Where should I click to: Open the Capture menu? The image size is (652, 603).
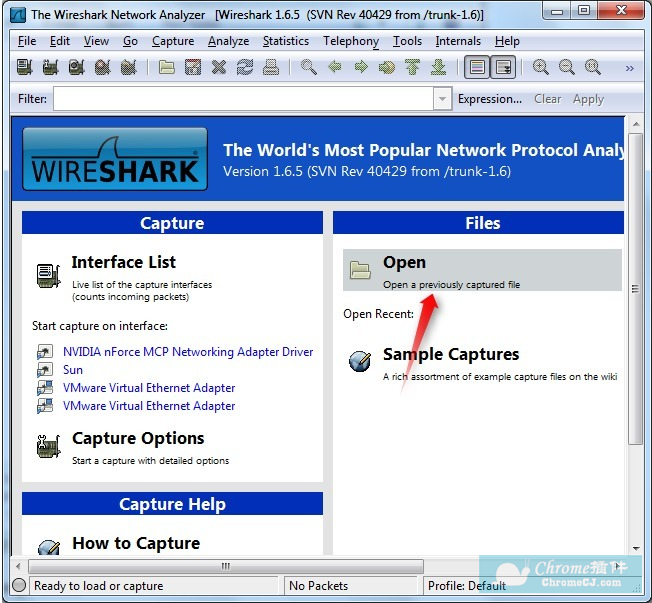point(173,41)
